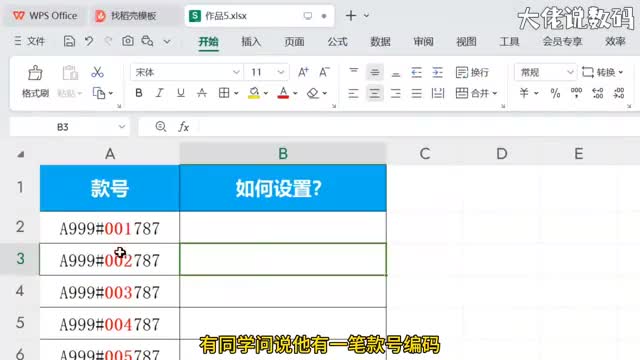
Task: Increase font size with A+ icon
Action: (303, 72)
